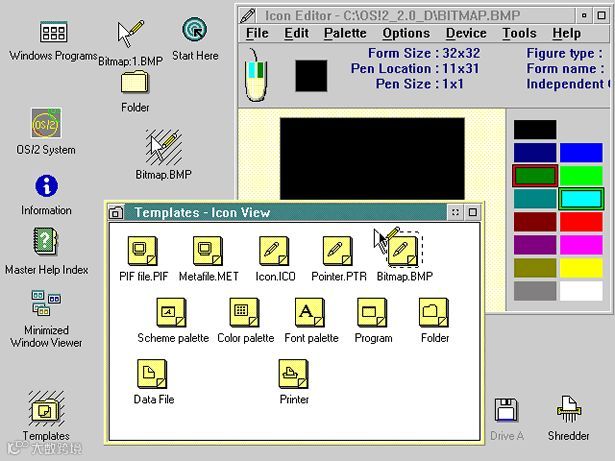This screenshot has height=461, width=615.
Task: Pick the purple color swatch
Action: pyautogui.click(x=535, y=245)
